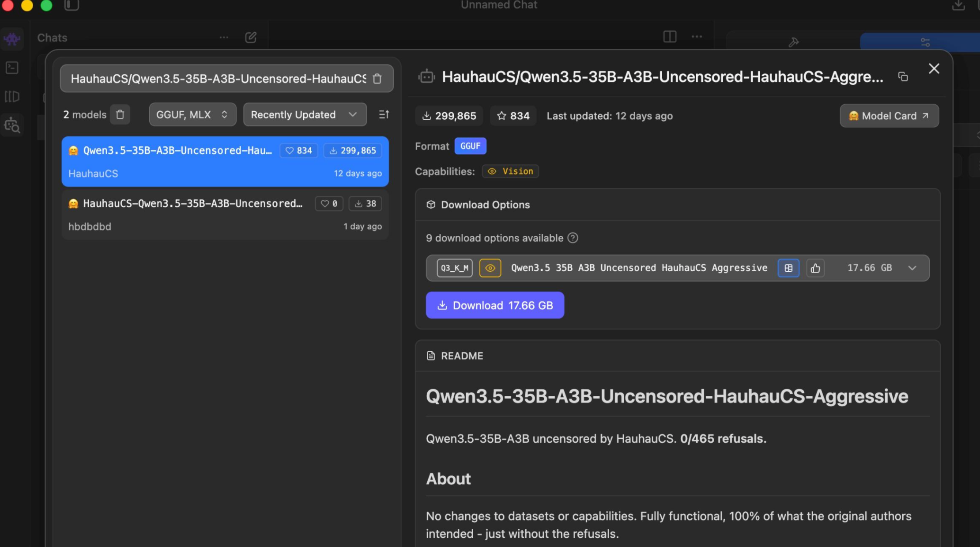Click the HauhauCS author name in list
The height and width of the screenshot is (547, 980).
[93, 174]
